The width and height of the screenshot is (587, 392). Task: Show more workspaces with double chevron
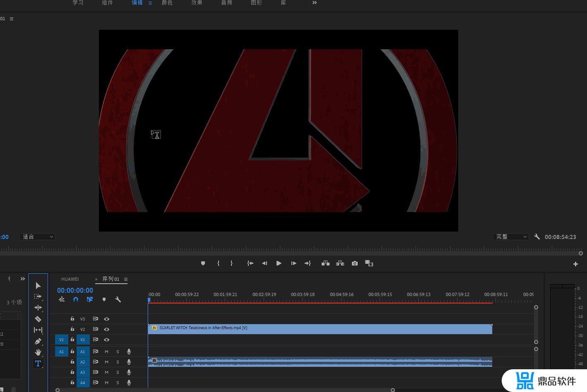[315, 2]
